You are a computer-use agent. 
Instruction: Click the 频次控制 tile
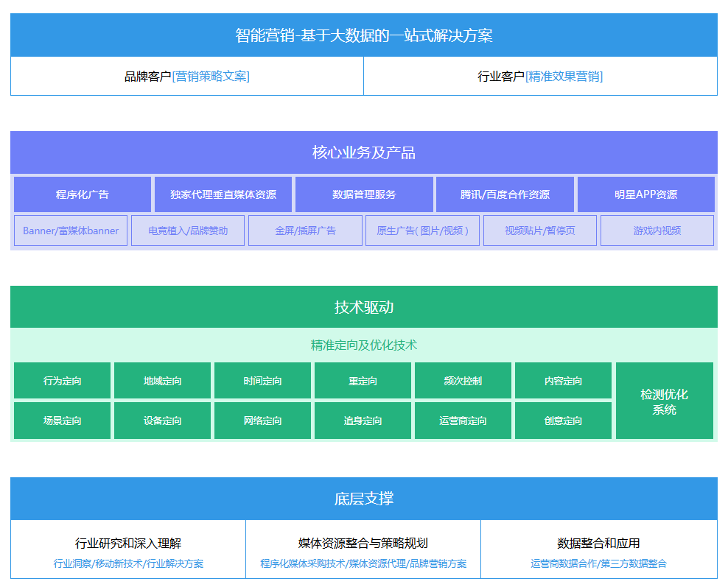463,381
